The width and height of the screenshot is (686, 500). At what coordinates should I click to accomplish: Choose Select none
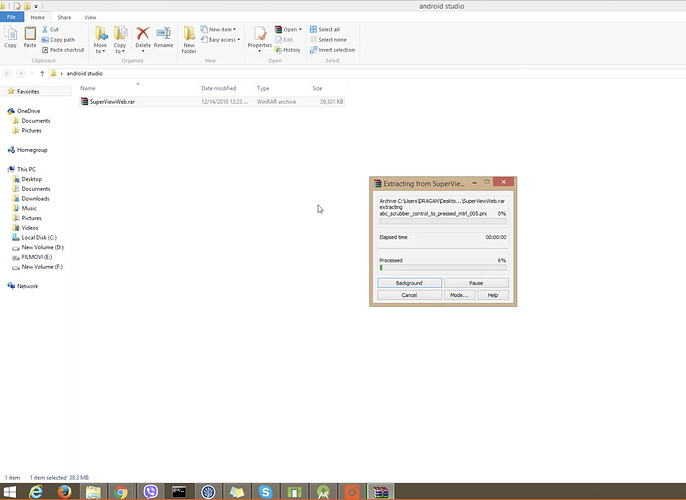(328, 39)
